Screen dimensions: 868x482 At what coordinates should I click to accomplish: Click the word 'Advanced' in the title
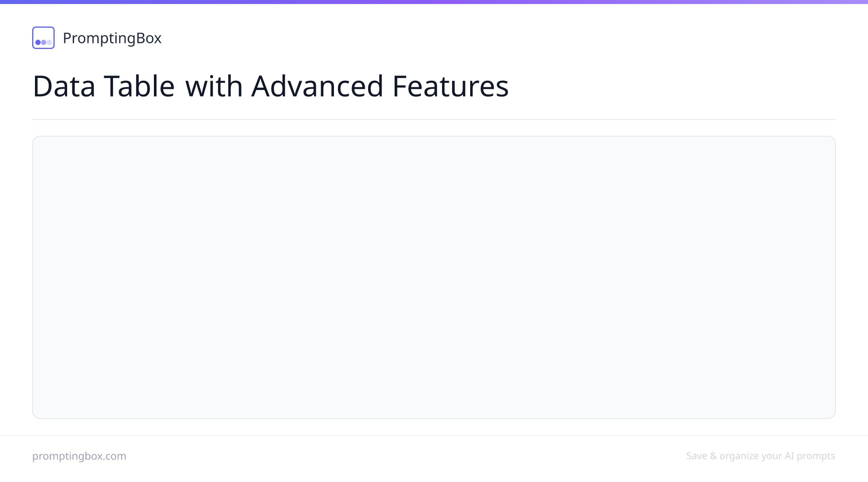317,86
